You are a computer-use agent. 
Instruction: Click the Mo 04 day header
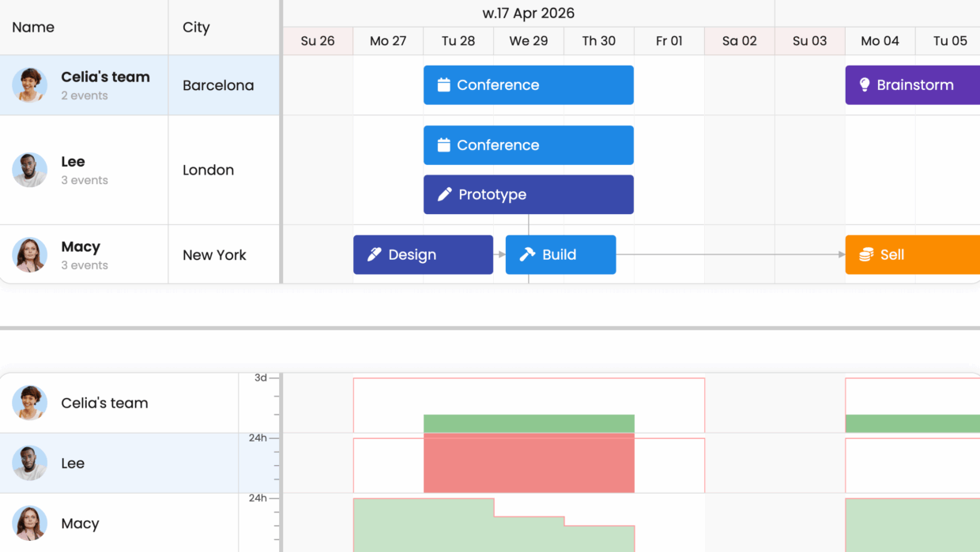(x=880, y=41)
